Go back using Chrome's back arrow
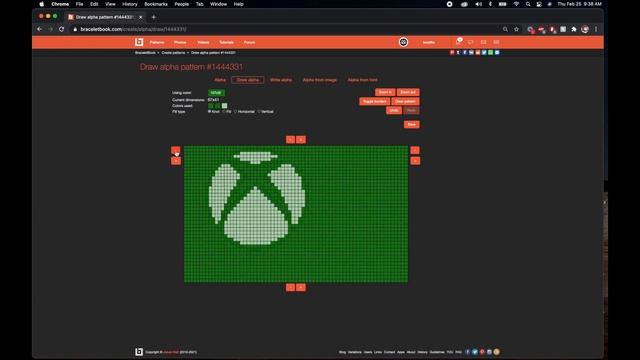640x360 pixels. click(40, 29)
